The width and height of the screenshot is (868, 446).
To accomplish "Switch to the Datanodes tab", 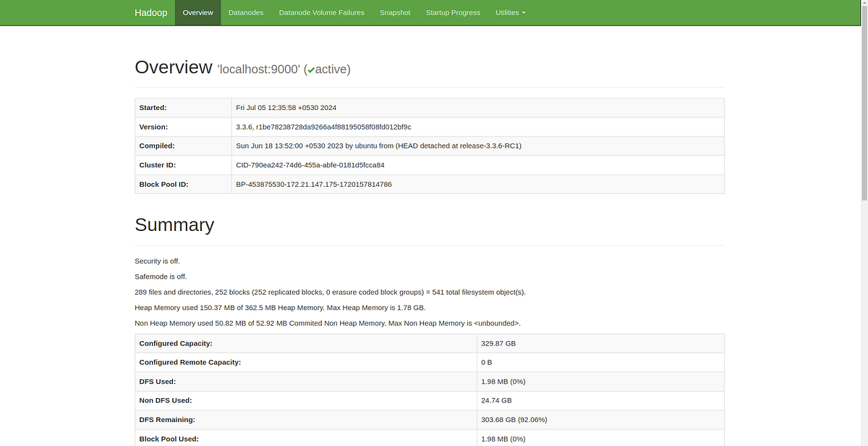I will coord(246,12).
